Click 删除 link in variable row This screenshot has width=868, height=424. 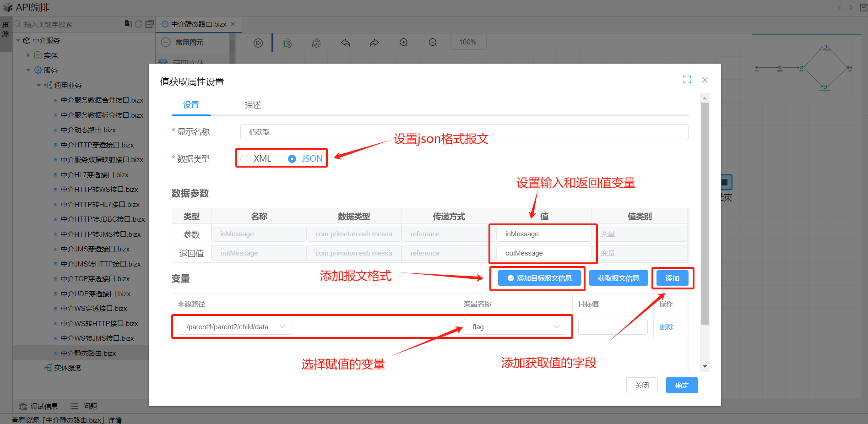tap(666, 327)
